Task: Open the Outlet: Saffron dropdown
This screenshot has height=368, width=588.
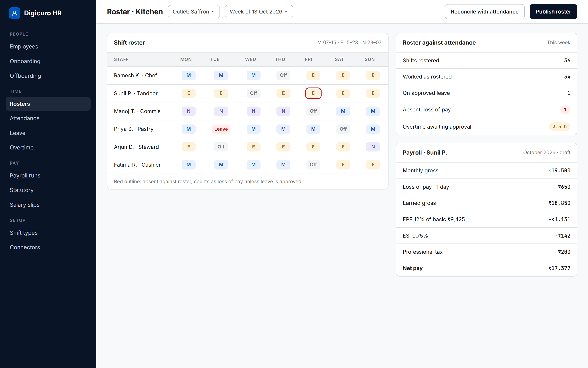Action: (194, 12)
